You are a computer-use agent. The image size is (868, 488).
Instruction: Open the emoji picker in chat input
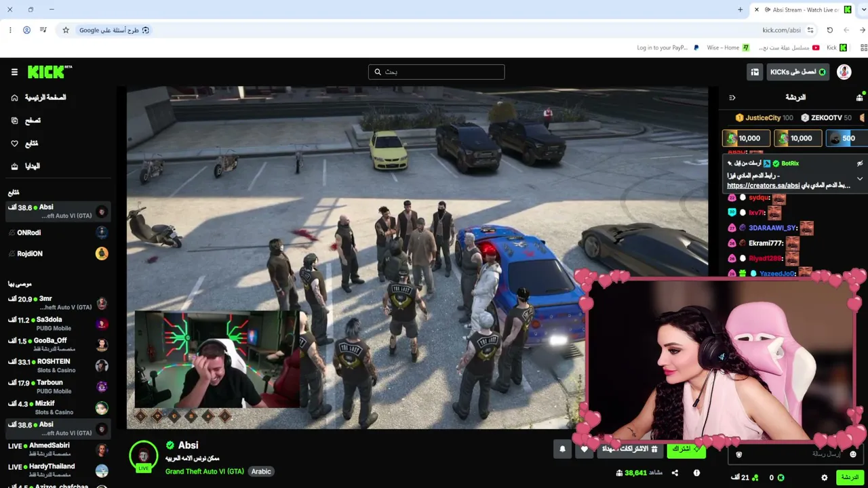(853, 454)
